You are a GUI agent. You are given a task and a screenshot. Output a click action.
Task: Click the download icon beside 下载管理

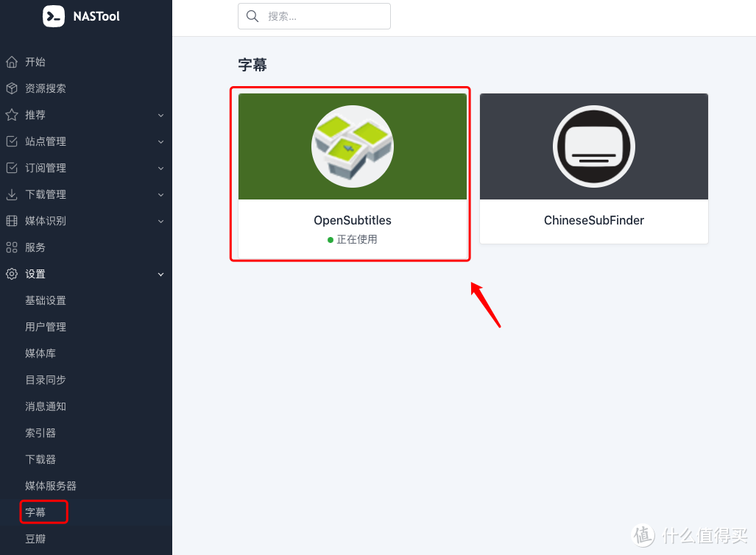coord(12,194)
